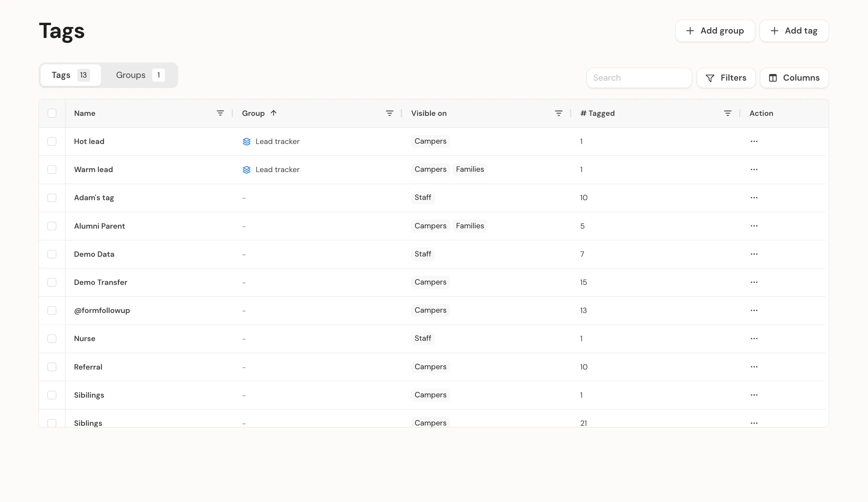Open Name column filter menu
Screen dimensions: 868x502
click(220, 113)
